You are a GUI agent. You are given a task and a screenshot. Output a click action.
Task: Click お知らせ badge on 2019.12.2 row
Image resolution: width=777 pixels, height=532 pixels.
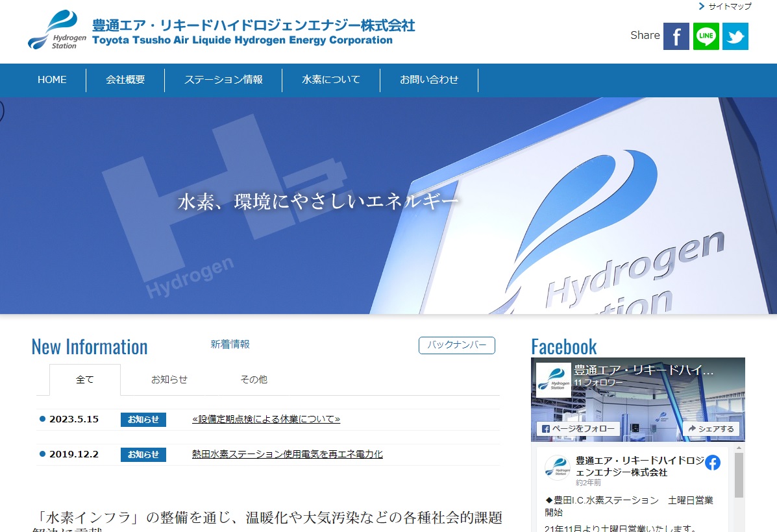pos(143,455)
